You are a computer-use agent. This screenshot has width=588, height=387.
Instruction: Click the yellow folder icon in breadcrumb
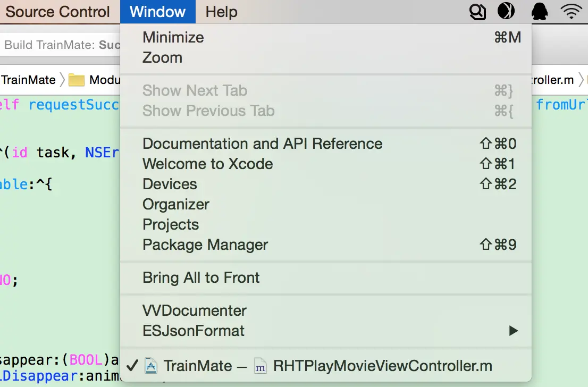pyautogui.click(x=77, y=80)
